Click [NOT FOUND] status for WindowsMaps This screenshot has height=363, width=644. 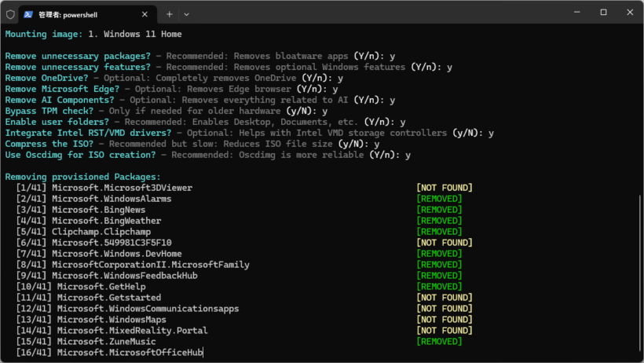[445, 320]
